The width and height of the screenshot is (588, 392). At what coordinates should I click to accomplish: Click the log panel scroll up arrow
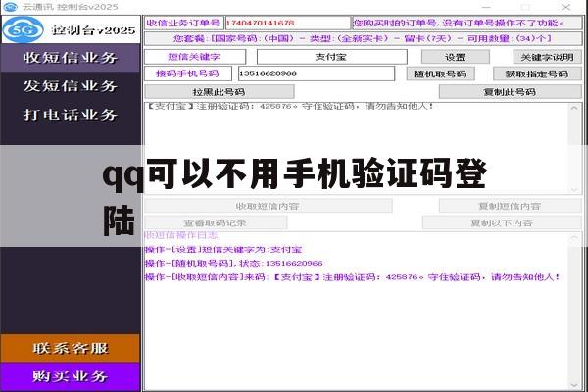tap(574, 238)
